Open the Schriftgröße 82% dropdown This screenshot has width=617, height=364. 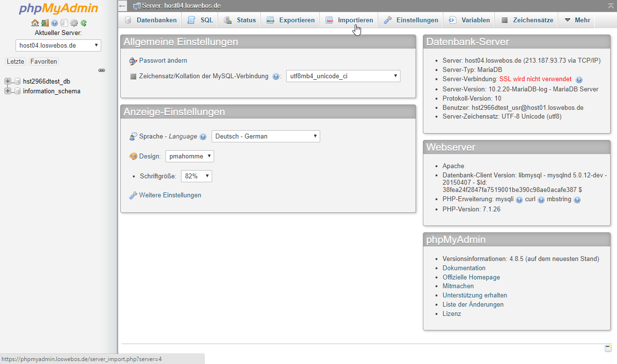tap(197, 176)
